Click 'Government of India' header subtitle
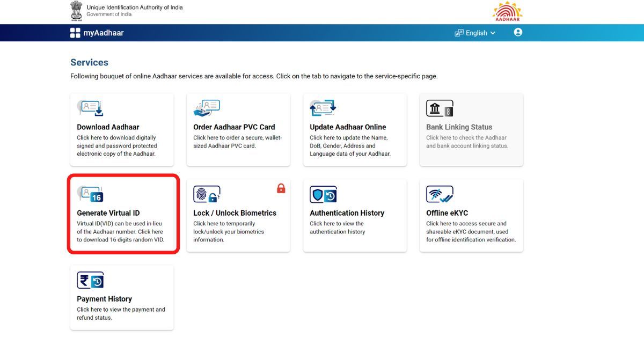Screen dimensions: 644x338 (x=109, y=14)
